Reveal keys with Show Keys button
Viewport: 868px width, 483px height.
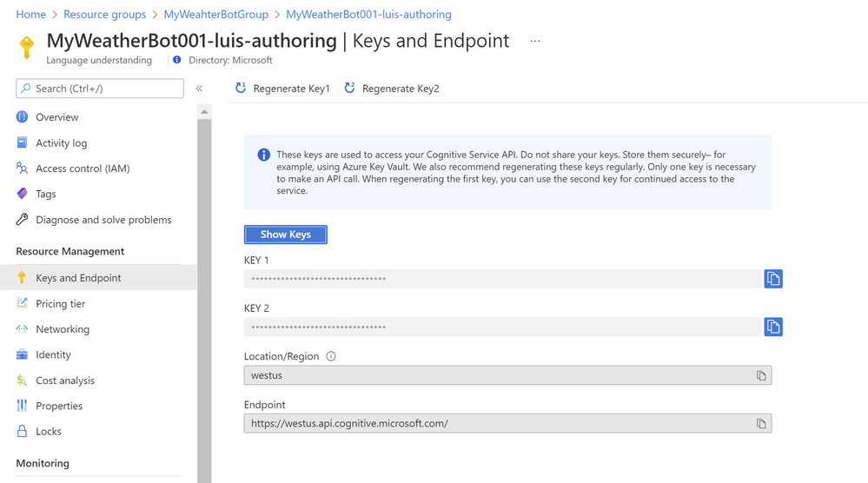pos(285,235)
